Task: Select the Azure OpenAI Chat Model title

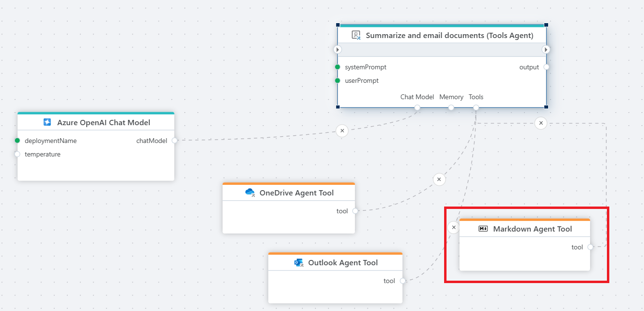Action: pos(104,122)
